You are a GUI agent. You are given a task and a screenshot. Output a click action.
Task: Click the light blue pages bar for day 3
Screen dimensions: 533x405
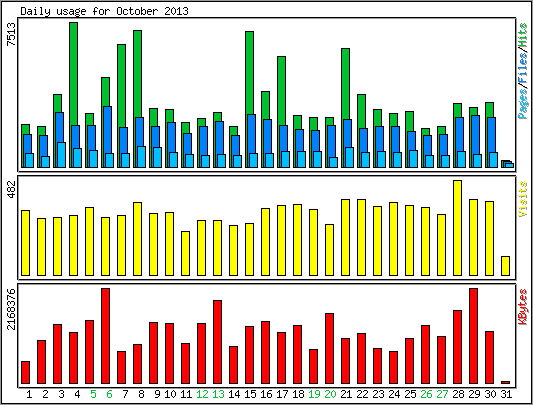click(62, 155)
